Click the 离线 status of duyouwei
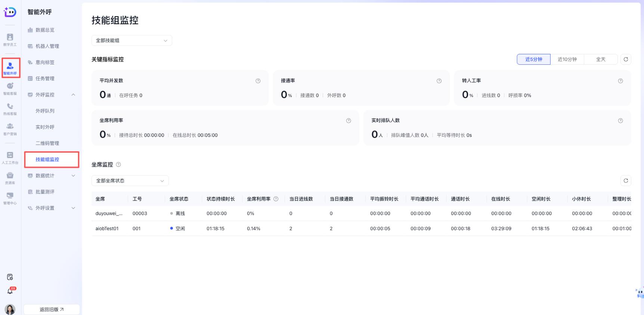The image size is (644, 315). (177, 213)
